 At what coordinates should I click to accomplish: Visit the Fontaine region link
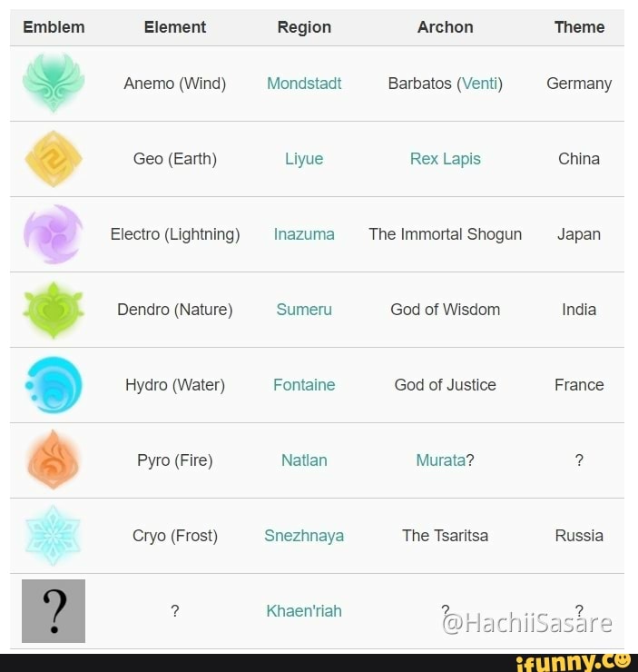[x=304, y=385]
